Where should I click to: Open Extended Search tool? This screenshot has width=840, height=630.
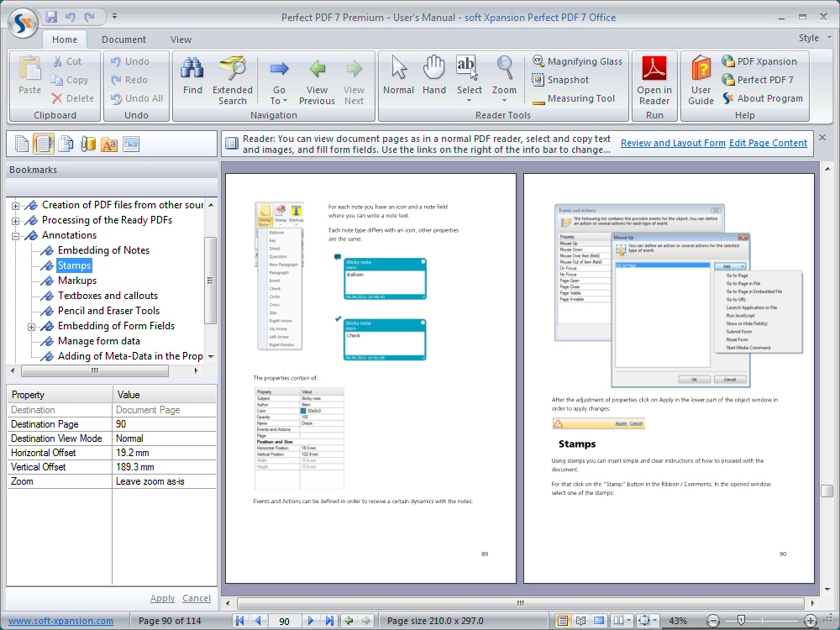[x=233, y=79]
